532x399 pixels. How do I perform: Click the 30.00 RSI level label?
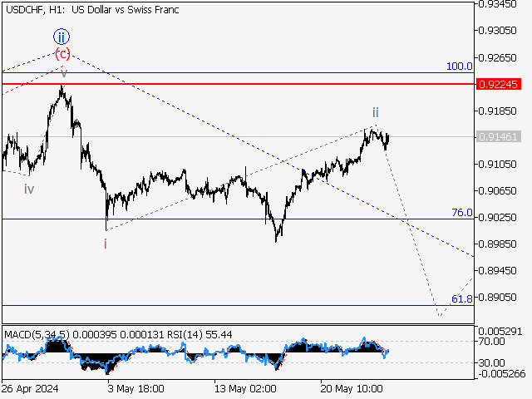[491, 363]
